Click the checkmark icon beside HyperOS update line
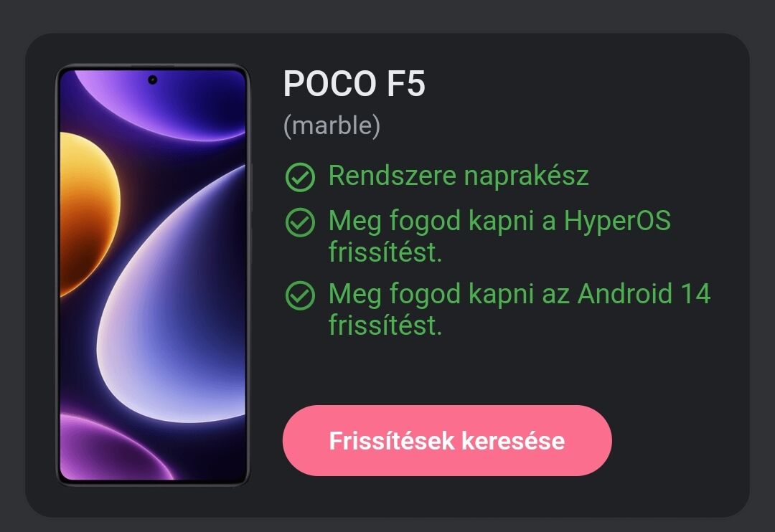The height and width of the screenshot is (532, 775). (300, 222)
